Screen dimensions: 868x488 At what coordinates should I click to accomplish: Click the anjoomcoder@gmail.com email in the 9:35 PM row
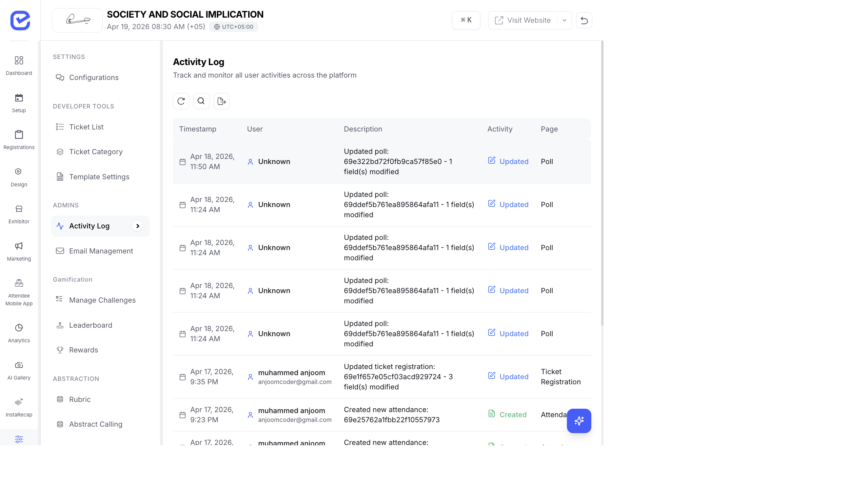(x=295, y=382)
